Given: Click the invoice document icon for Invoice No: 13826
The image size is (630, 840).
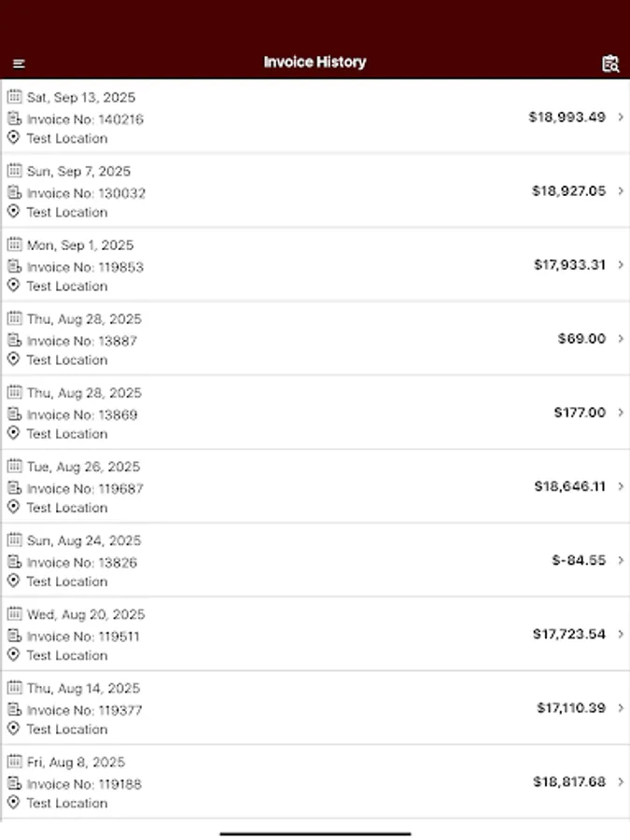Looking at the screenshot, I should tap(16, 563).
